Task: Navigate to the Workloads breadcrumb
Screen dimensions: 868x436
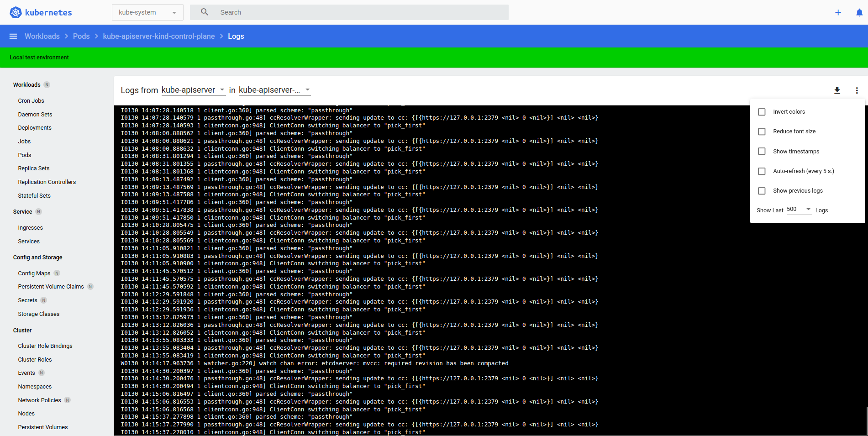Action: tap(42, 36)
